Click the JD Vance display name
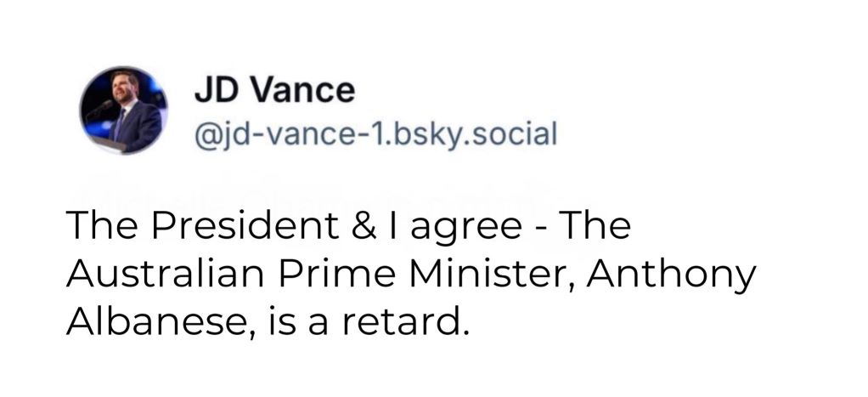This screenshot has height=397, width=868. click(x=274, y=88)
